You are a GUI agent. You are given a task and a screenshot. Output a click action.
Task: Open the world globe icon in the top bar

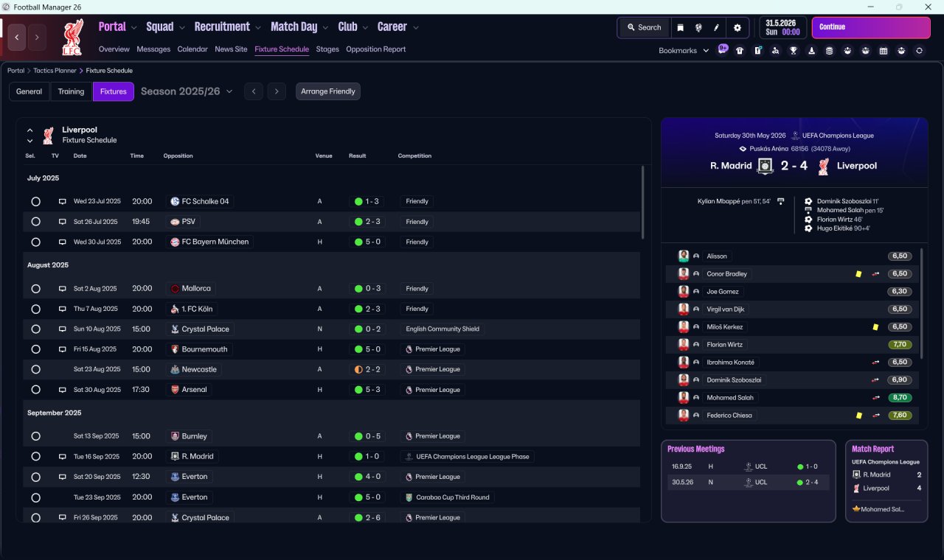[698, 27]
